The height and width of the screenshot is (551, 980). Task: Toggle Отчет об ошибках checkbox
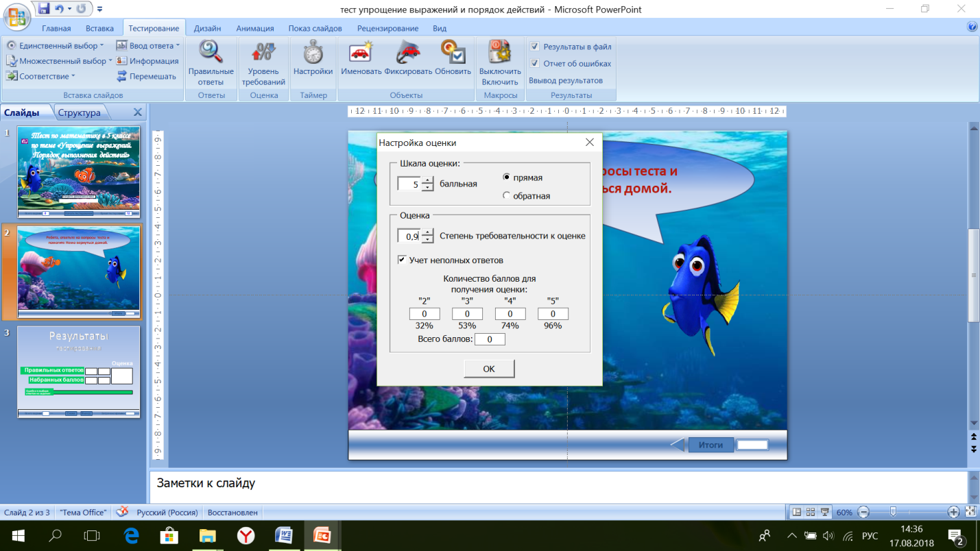click(x=535, y=64)
